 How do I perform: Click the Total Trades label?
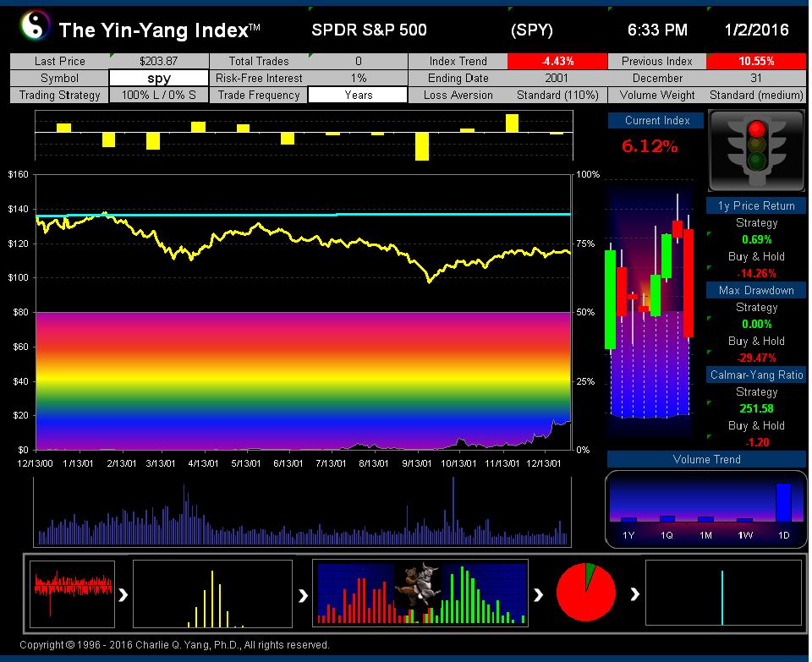click(259, 61)
